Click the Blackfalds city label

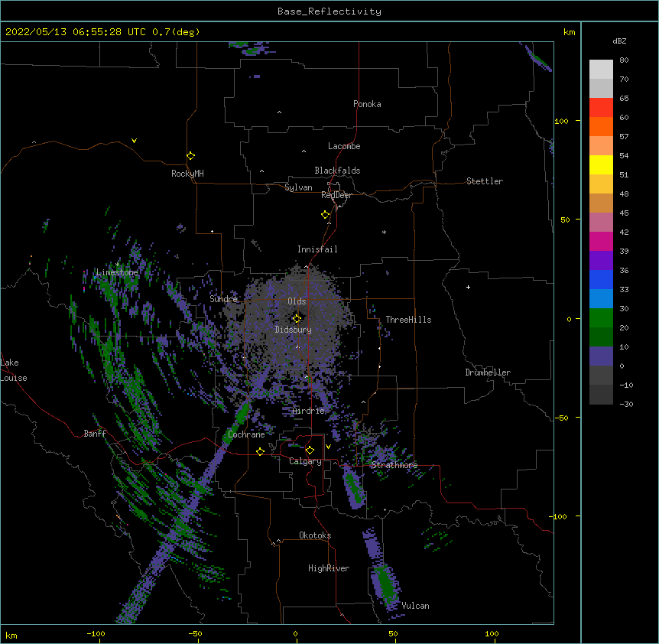(337, 171)
